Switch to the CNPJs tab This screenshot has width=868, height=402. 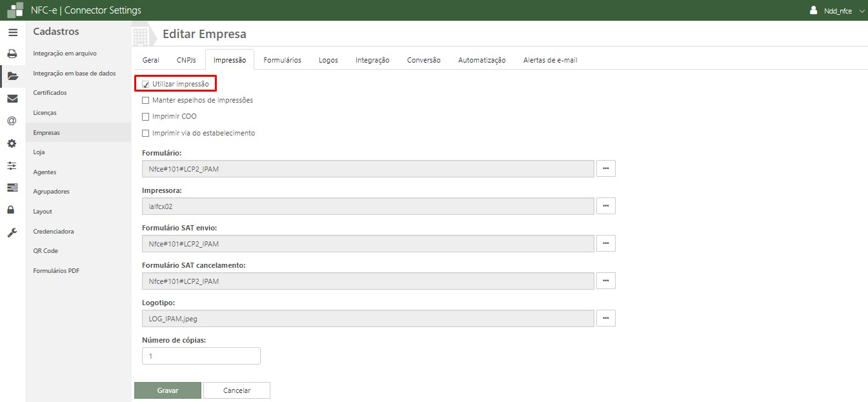(x=186, y=60)
